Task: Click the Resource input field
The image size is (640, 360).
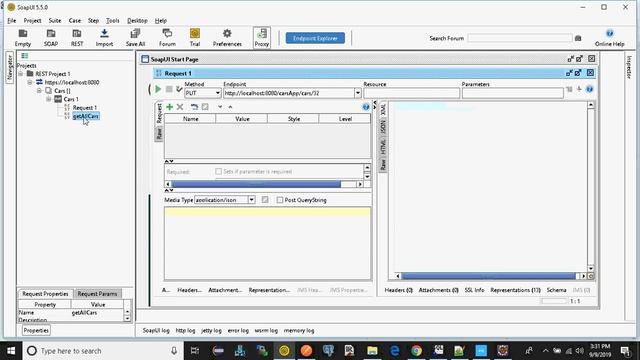Action: (411, 93)
